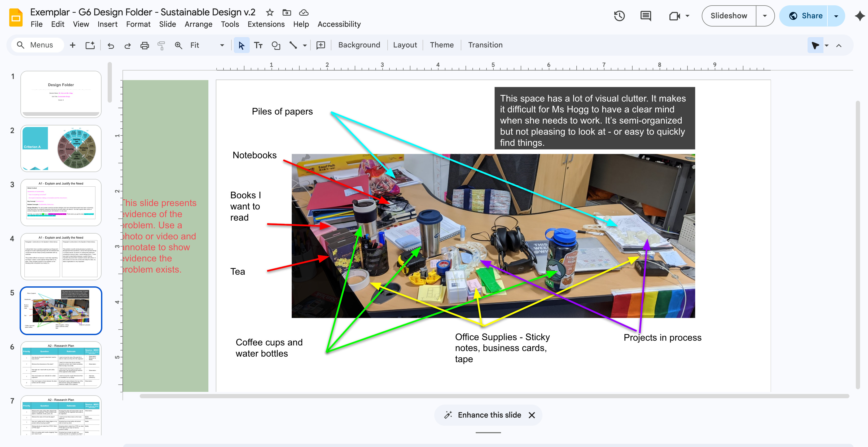Expand the Share options dropdown arrow
The image size is (868, 447).
point(836,16)
